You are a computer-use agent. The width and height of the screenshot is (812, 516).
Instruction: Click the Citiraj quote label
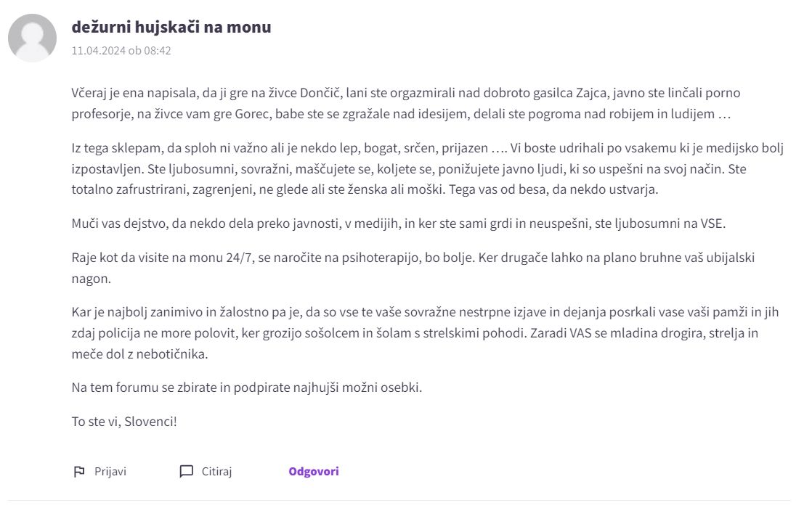tap(216, 472)
